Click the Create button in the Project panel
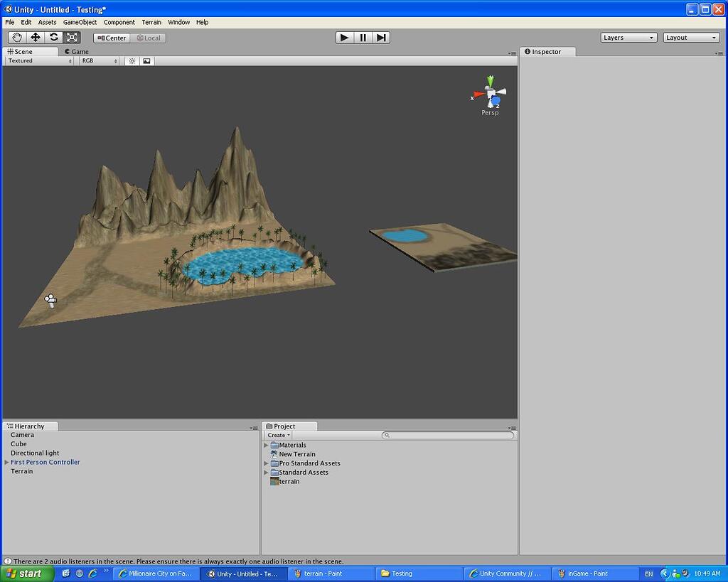 pyautogui.click(x=278, y=435)
